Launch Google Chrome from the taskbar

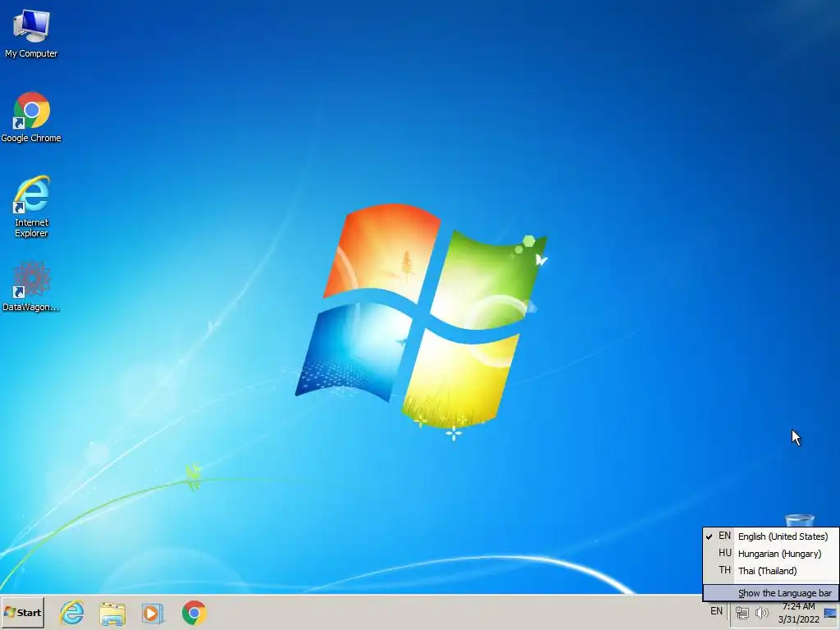click(194, 613)
